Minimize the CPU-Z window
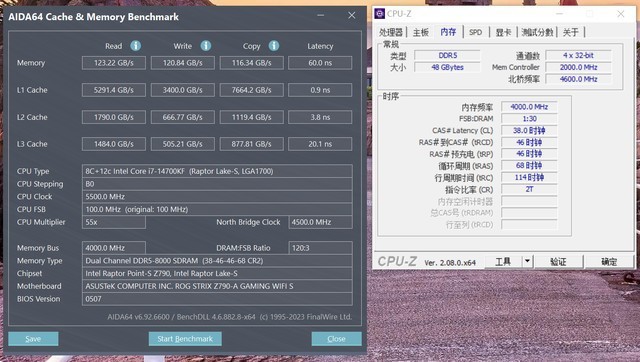The width and height of the screenshot is (640, 362). (x=560, y=14)
